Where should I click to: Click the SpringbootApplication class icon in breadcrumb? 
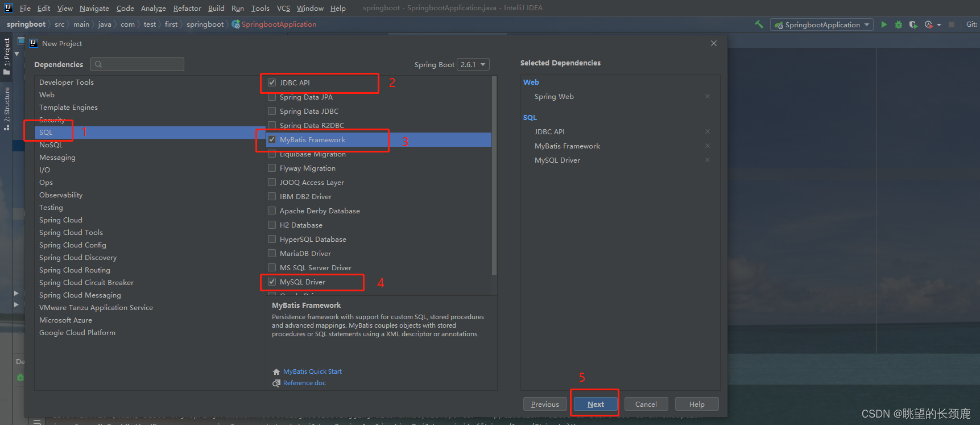point(235,24)
